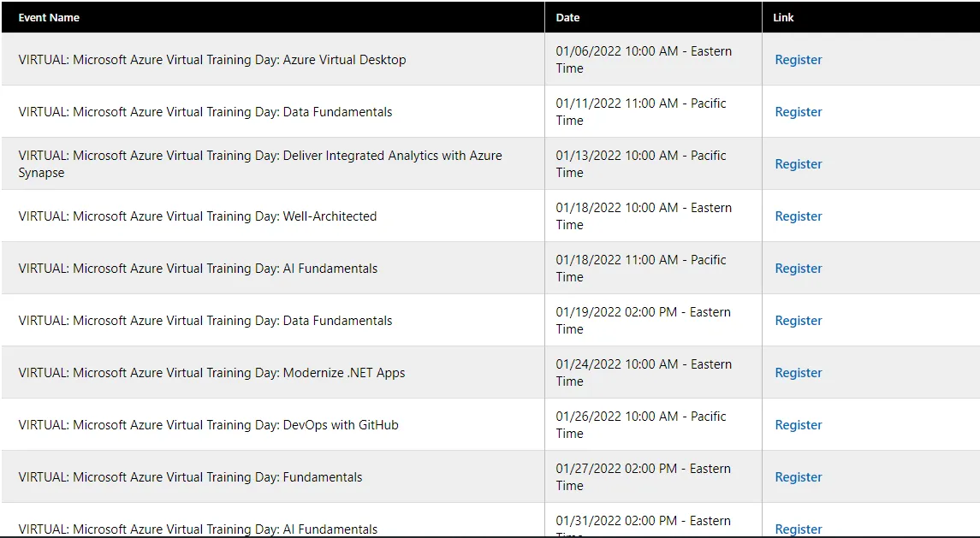
Task: Register for DevOps with GitHub event
Action: tap(798, 425)
